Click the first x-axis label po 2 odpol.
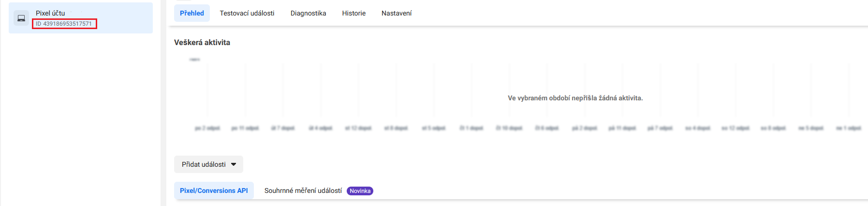868x206 pixels. tap(207, 128)
